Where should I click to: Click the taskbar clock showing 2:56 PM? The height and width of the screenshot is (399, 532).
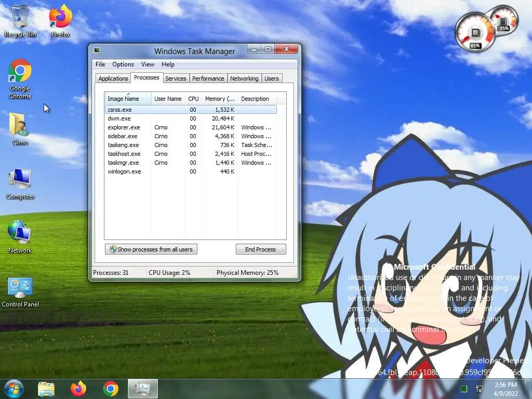(506, 385)
